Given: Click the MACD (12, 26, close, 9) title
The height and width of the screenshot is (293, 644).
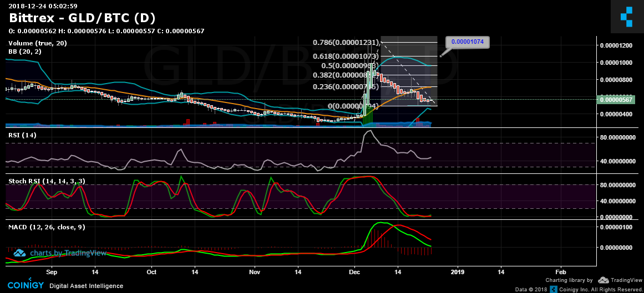Looking at the screenshot, I should click(46, 227).
